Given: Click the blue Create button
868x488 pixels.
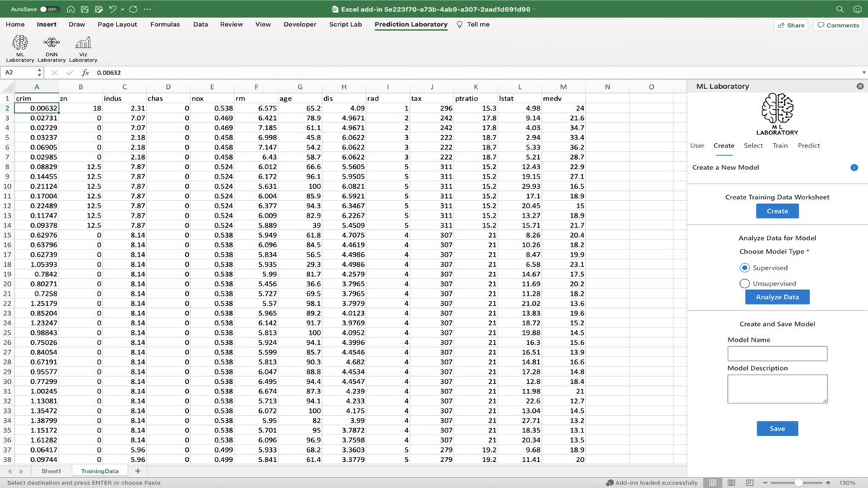Looking at the screenshot, I should (777, 211).
